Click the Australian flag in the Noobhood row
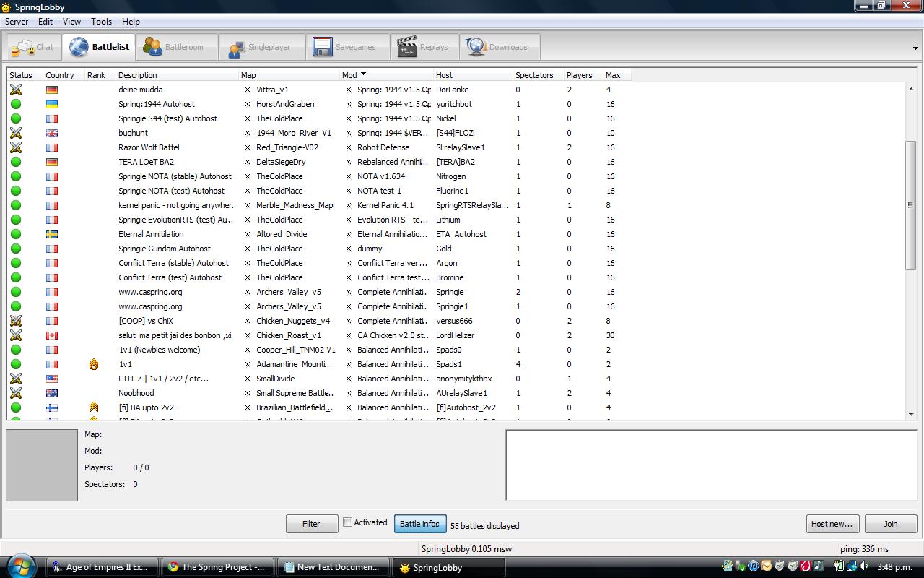The height and width of the screenshot is (578, 924). (x=52, y=393)
